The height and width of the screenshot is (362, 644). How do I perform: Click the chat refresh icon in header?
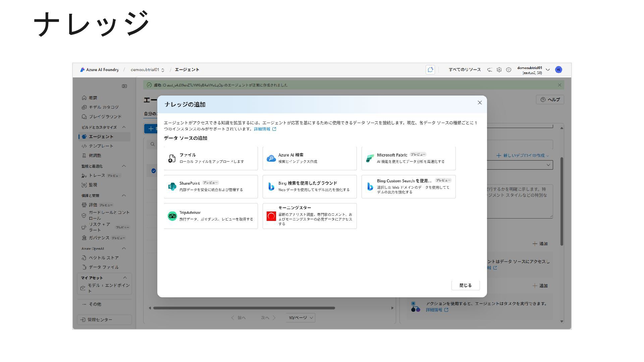click(430, 70)
